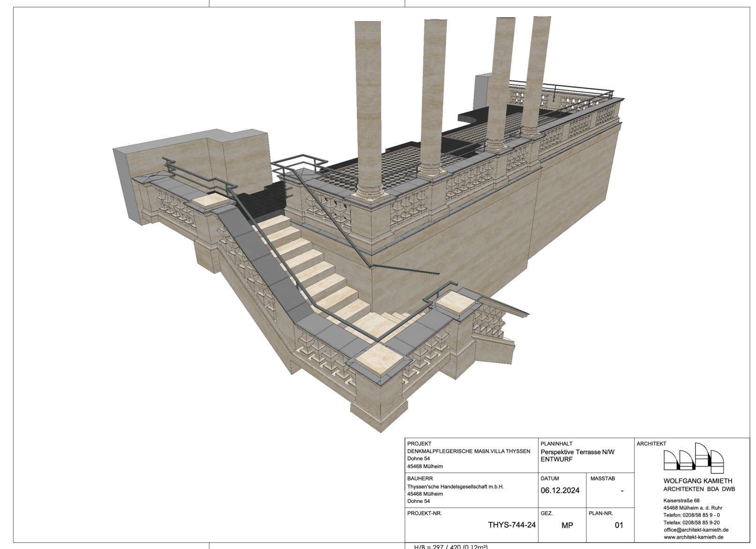Click the word ENTWURF in the title block
The width and height of the screenshot is (756, 549).
pyautogui.click(x=557, y=459)
